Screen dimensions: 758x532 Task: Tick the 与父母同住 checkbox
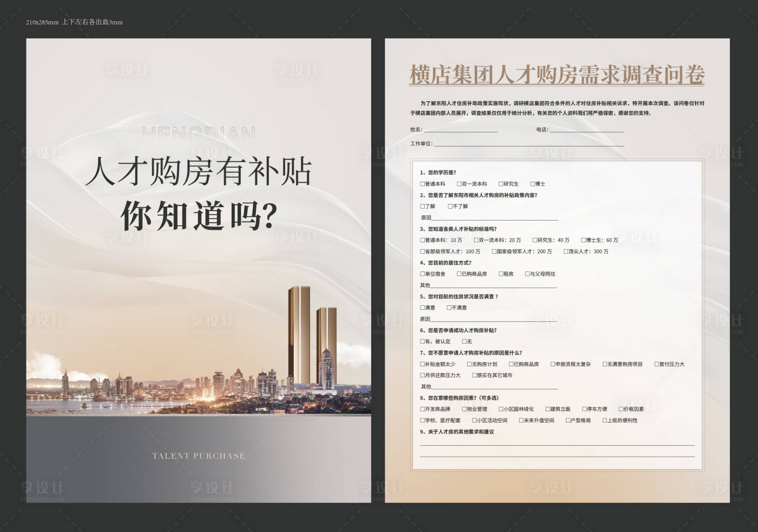pos(527,274)
